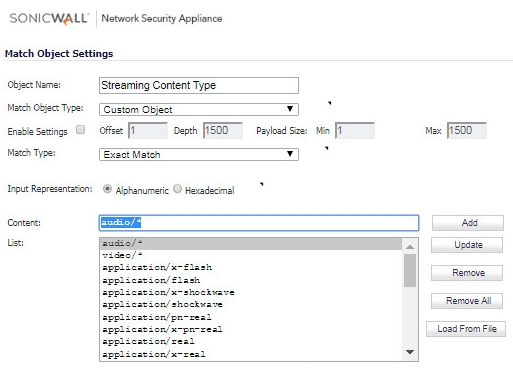
Task: Toggle the Enable Settings checkbox
Action: pyautogui.click(x=80, y=129)
